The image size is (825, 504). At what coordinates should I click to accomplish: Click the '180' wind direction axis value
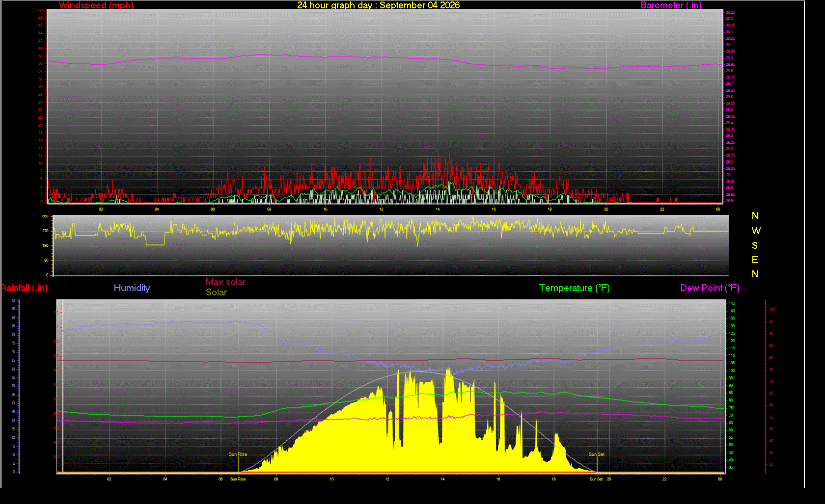coord(46,245)
